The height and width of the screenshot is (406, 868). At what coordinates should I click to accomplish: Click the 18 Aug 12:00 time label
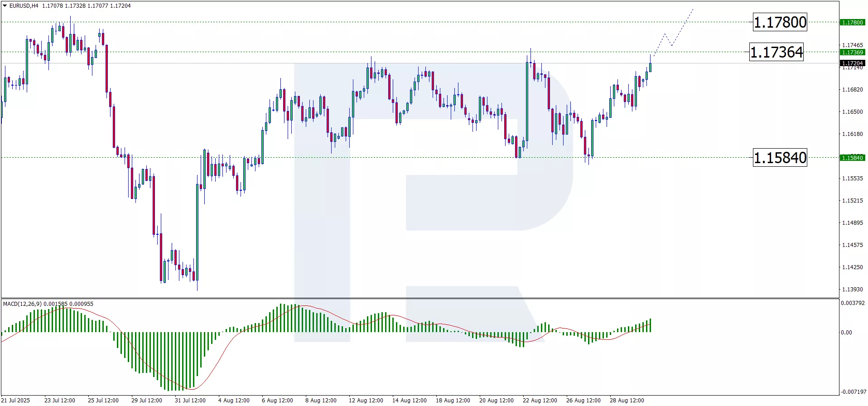coord(453,401)
